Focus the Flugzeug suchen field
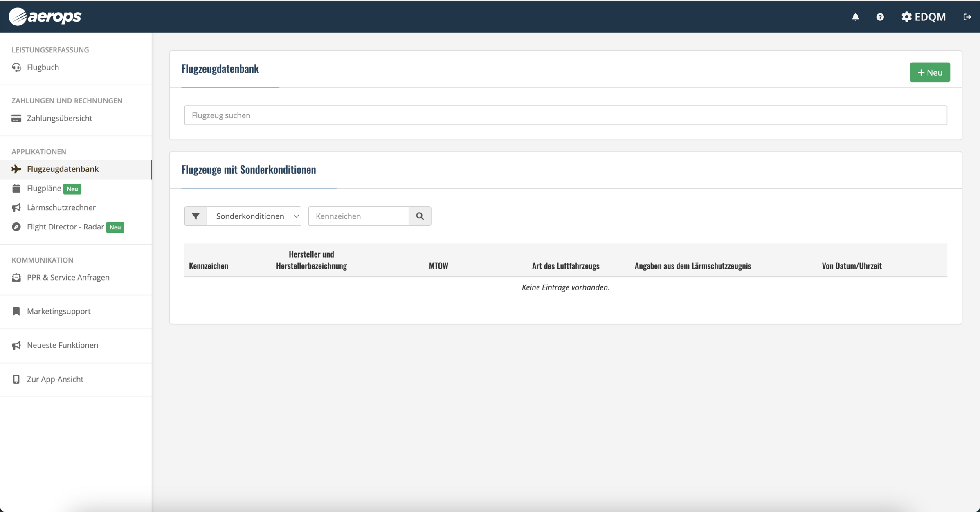The width and height of the screenshot is (980, 512). pos(565,115)
